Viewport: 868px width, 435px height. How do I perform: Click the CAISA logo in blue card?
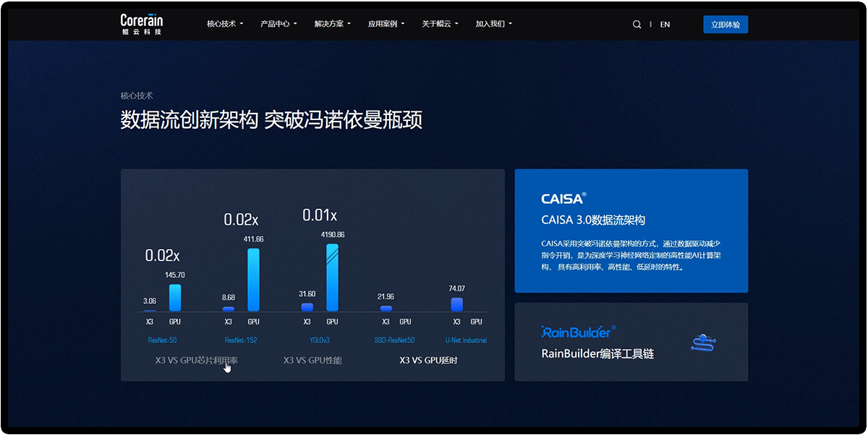(563, 198)
